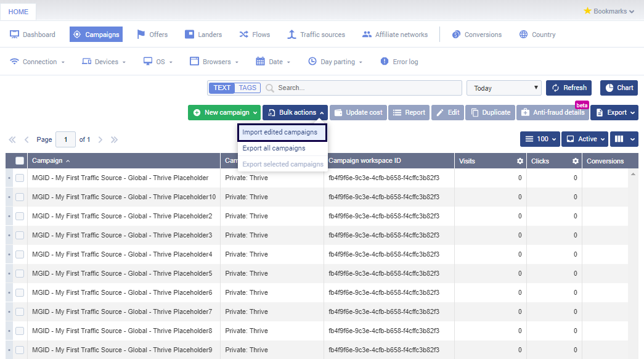644x359 pixels.
Task: Expand the Bookmarks dropdown
Action: click(609, 11)
